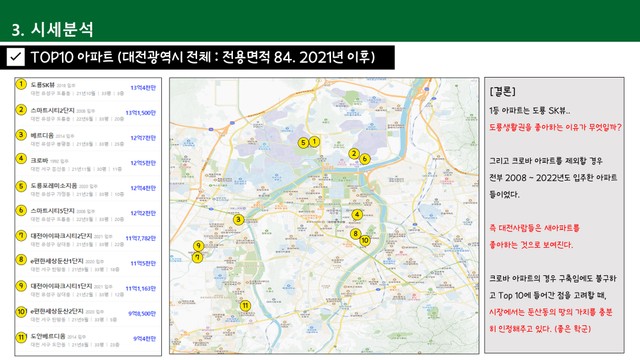Click map marker number 1
This screenshot has height=360, width=640.
tap(314, 142)
